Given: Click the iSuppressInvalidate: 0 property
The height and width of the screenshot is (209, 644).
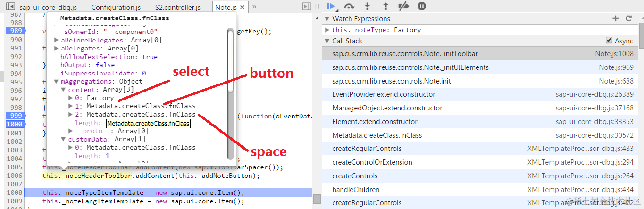Looking at the screenshot, I should 103,73.
